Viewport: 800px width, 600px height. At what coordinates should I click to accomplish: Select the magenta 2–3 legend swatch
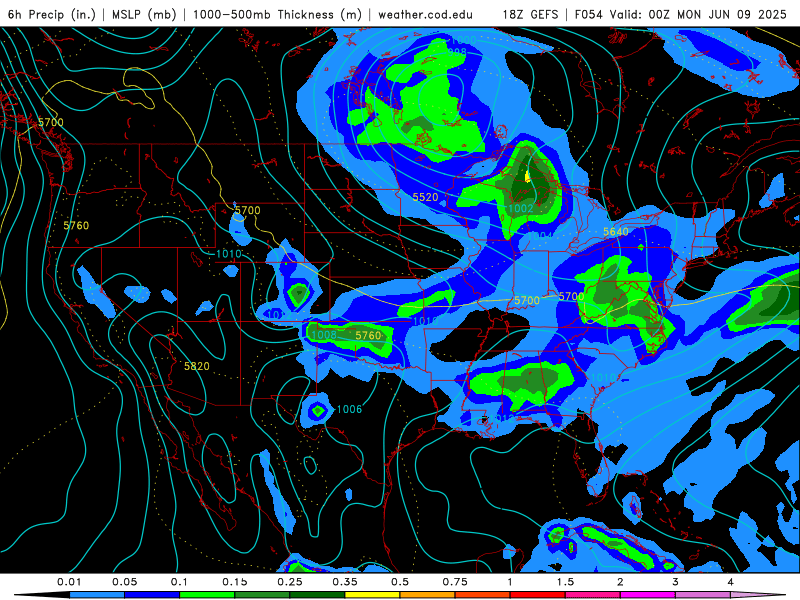click(x=648, y=595)
